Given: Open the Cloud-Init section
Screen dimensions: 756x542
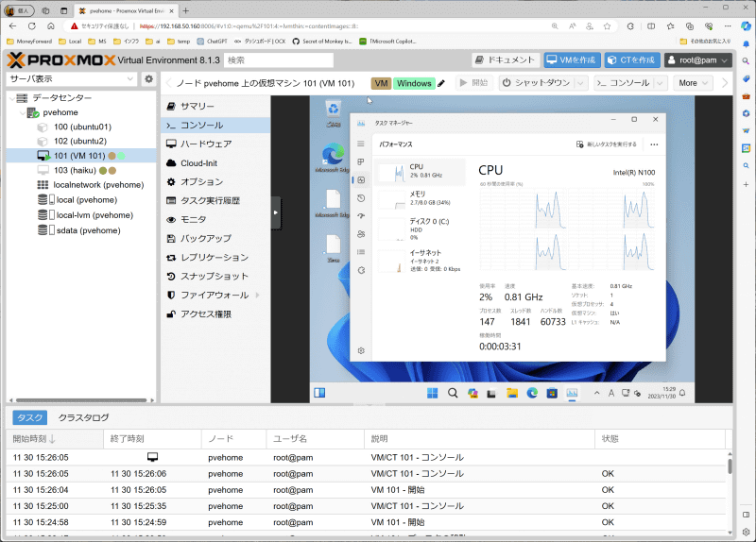Looking at the screenshot, I should pos(215,162).
